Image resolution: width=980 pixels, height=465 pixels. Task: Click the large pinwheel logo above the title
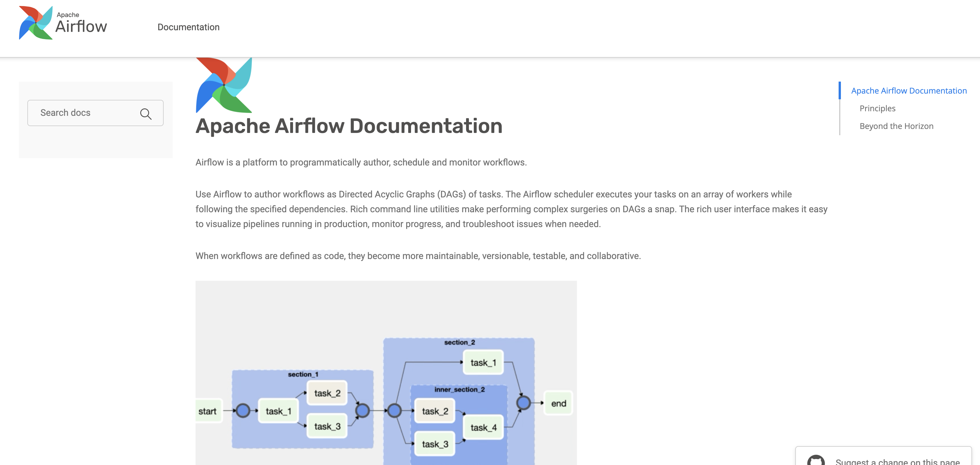(224, 85)
